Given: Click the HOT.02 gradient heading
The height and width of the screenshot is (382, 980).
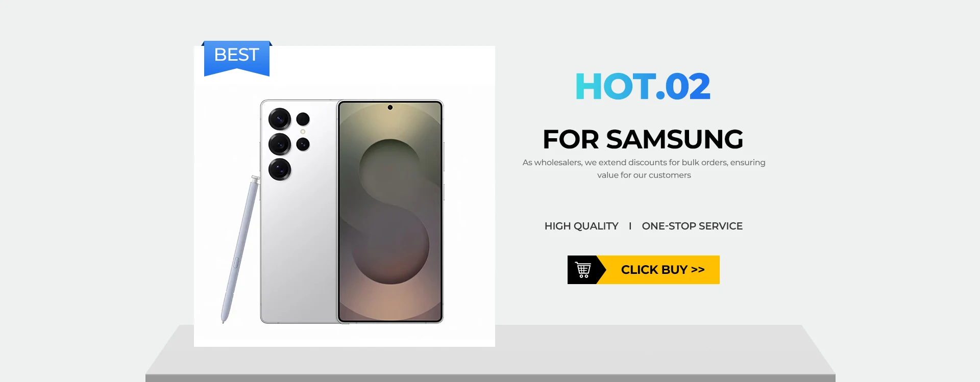Looking at the screenshot, I should point(643,86).
